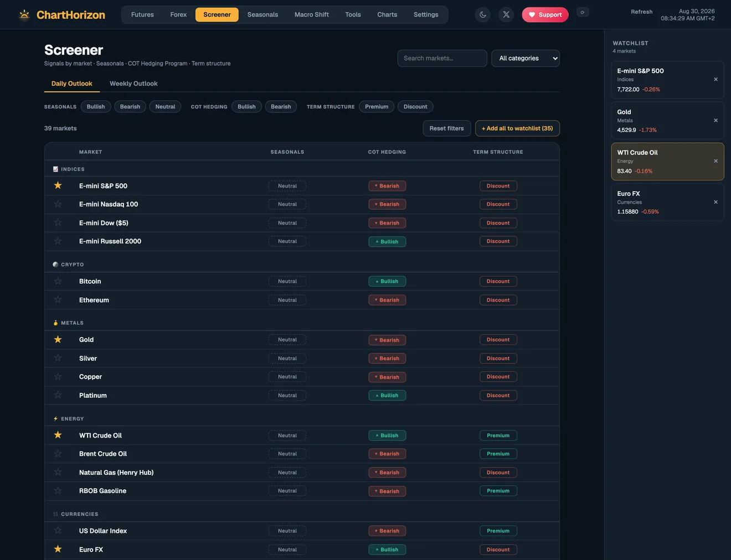Click the COT Hedging column header
The image size is (731, 560).
coord(387,152)
